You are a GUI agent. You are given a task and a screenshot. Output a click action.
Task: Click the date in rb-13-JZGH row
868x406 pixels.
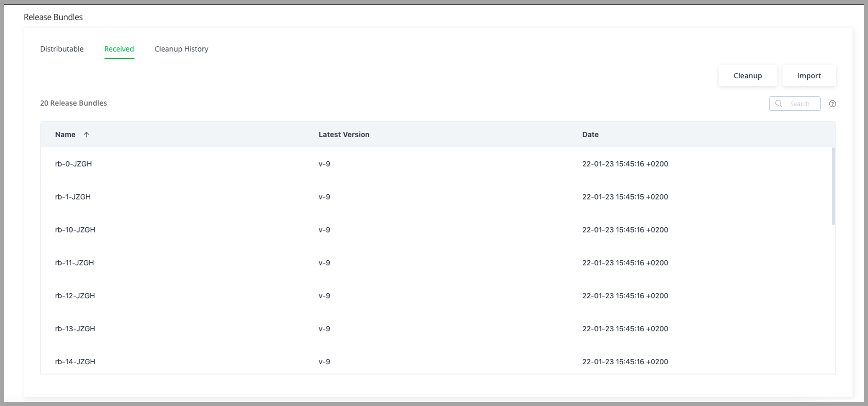625,329
